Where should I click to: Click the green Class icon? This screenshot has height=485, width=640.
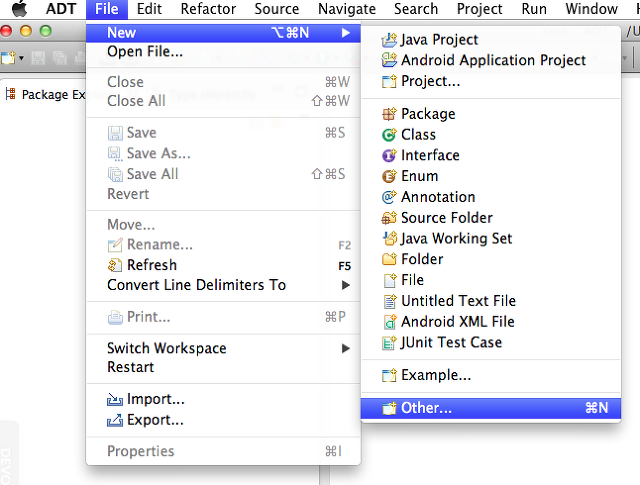pyautogui.click(x=389, y=135)
